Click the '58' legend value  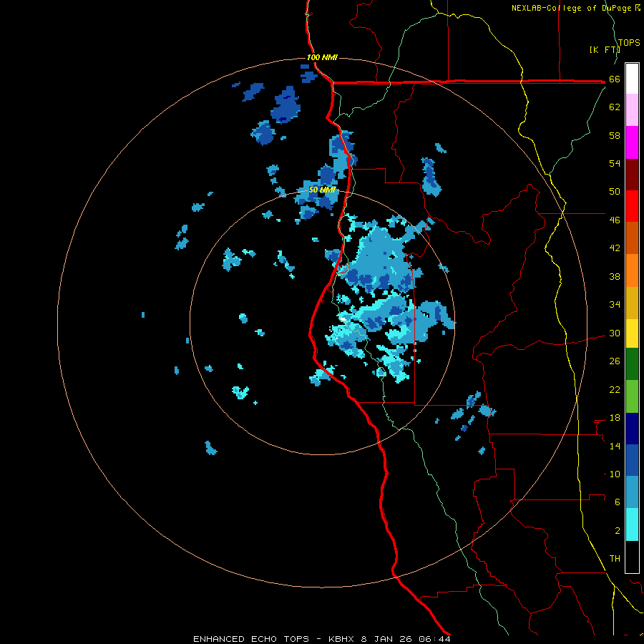pos(615,135)
